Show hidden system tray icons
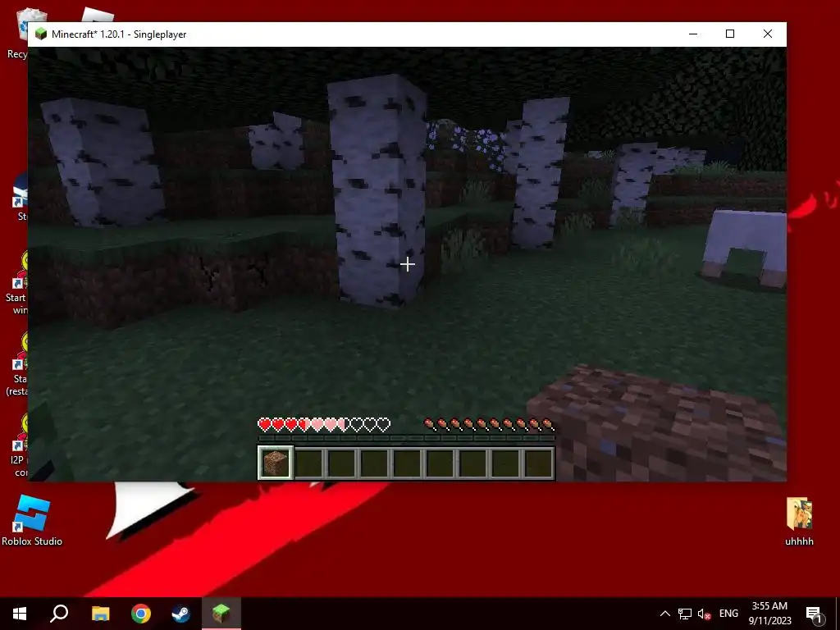Viewport: 840px width, 630px height. [x=664, y=614]
